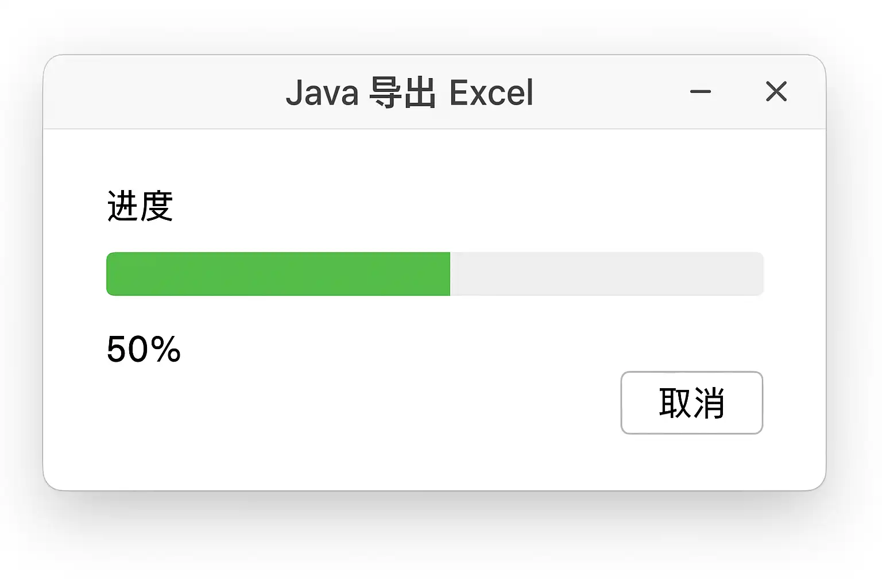Click the 取消 button to cancel export
This screenshot has width=882, height=588.
(x=691, y=403)
